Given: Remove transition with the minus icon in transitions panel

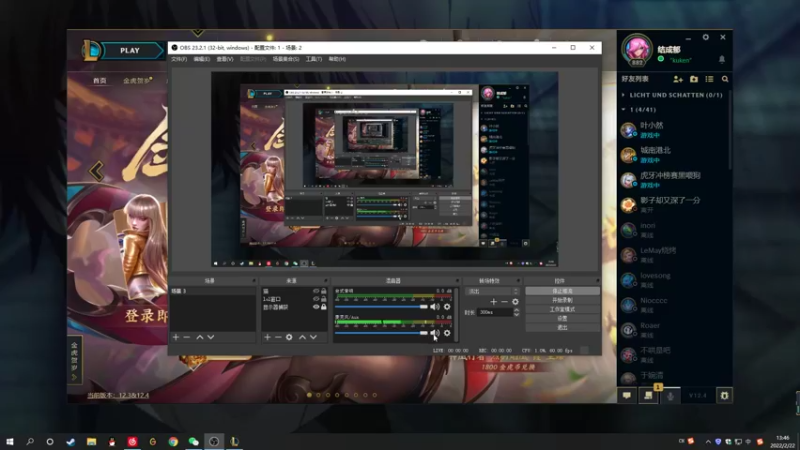Looking at the screenshot, I should [504, 302].
